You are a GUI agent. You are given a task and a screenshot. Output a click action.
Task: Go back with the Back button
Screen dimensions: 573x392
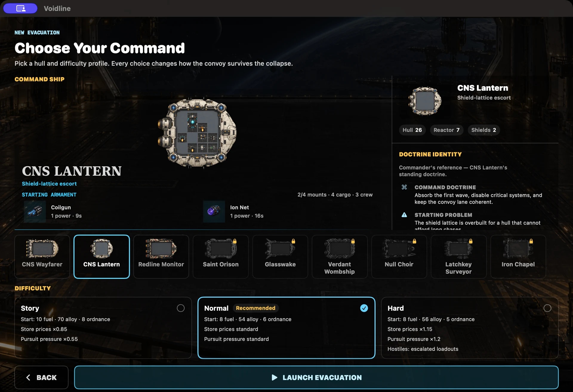(41, 377)
